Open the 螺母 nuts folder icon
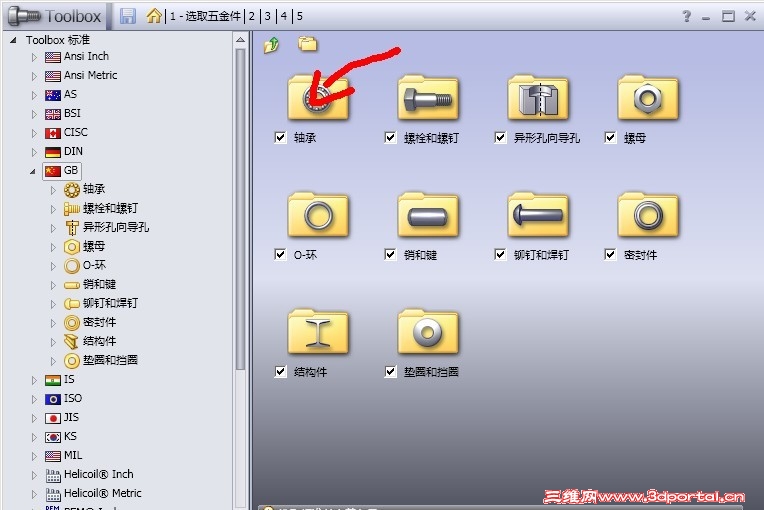This screenshot has width=764, height=510. [648, 97]
